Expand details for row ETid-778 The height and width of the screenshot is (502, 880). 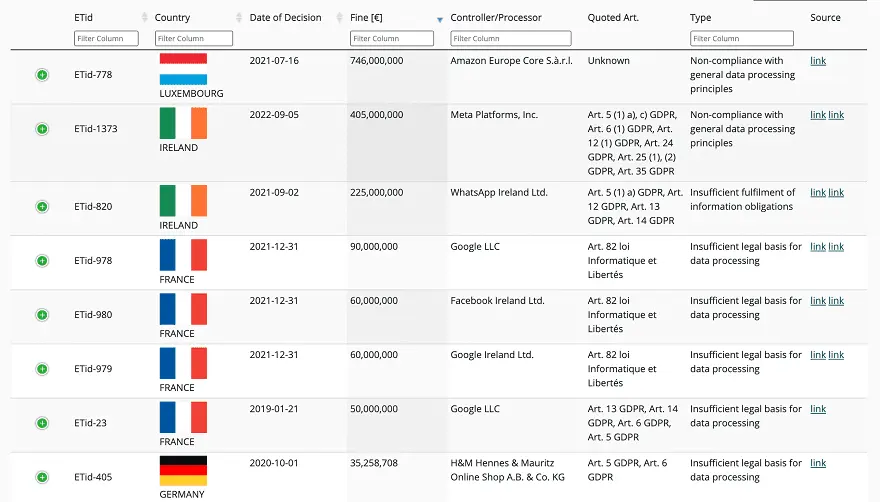[x=42, y=75]
